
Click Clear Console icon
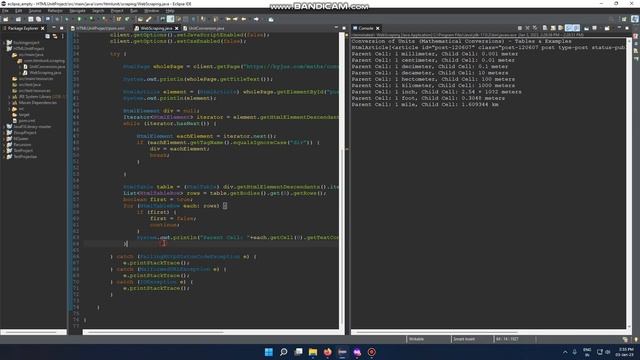coord(545,28)
